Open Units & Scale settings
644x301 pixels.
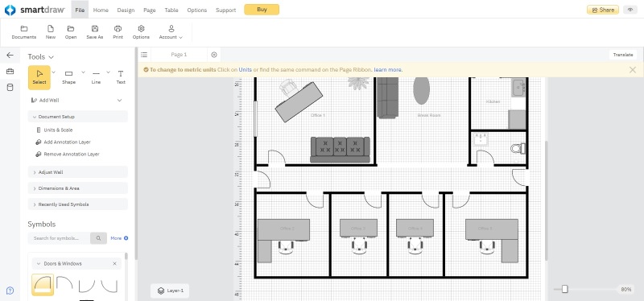(54, 130)
